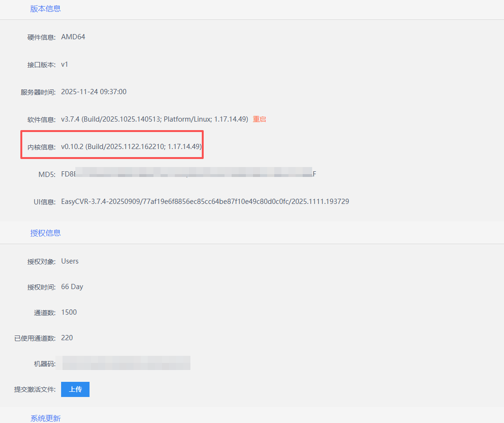
Task: Click the EasyCVR-3.7.4 UI info string
Action: click(x=205, y=202)
